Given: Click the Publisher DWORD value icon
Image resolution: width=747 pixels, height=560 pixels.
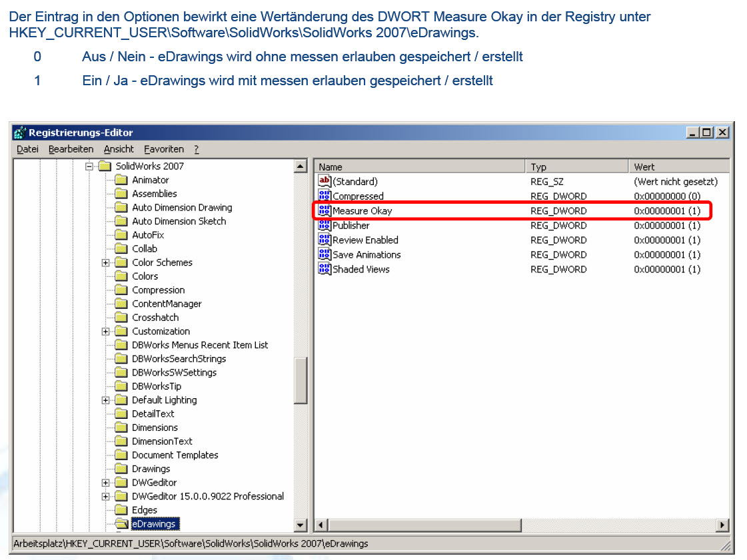Looking at the screenshot, I should (325, 225).
